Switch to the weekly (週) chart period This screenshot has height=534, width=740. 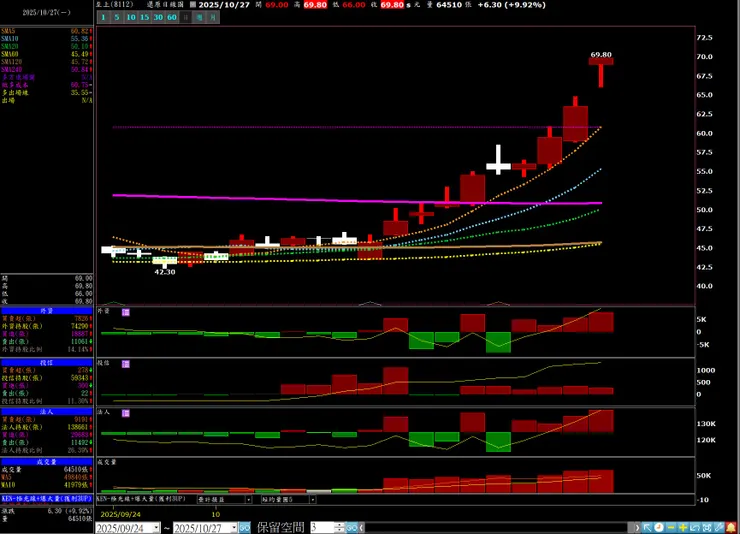coord(200,17)
